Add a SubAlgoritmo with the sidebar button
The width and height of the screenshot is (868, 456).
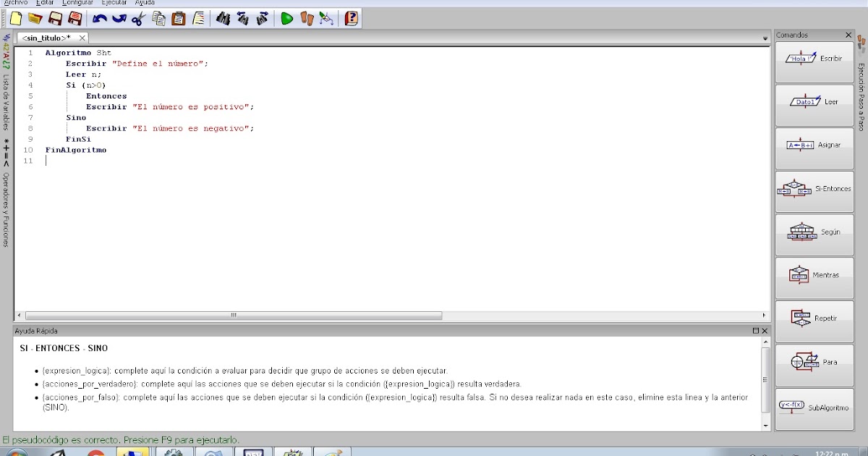coord(814,407)
